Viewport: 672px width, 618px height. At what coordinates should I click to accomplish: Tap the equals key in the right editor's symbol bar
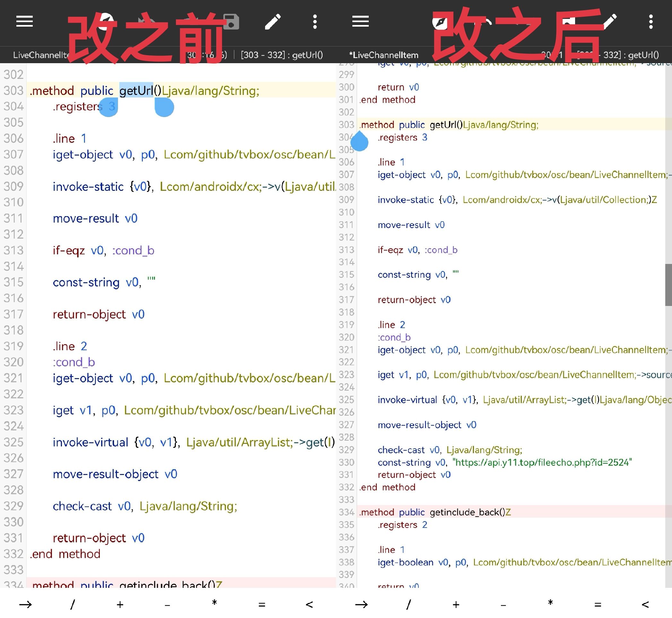[x=598, y=604]
